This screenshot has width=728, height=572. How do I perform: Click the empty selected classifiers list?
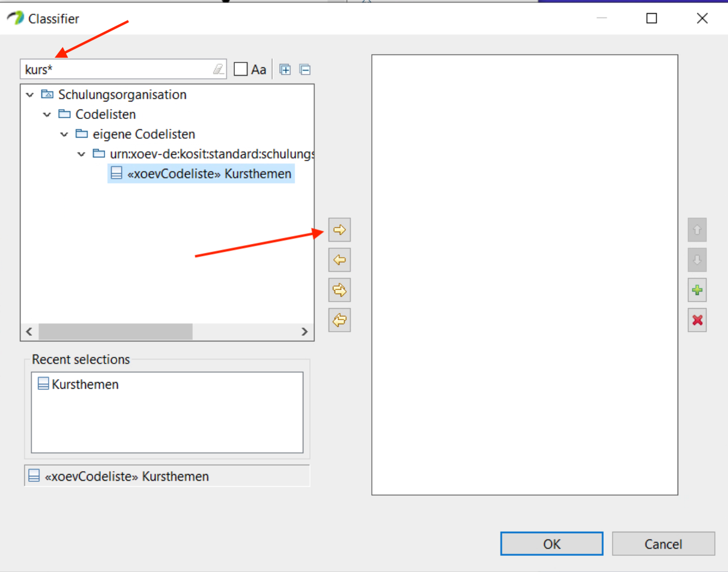pos(525,275)
